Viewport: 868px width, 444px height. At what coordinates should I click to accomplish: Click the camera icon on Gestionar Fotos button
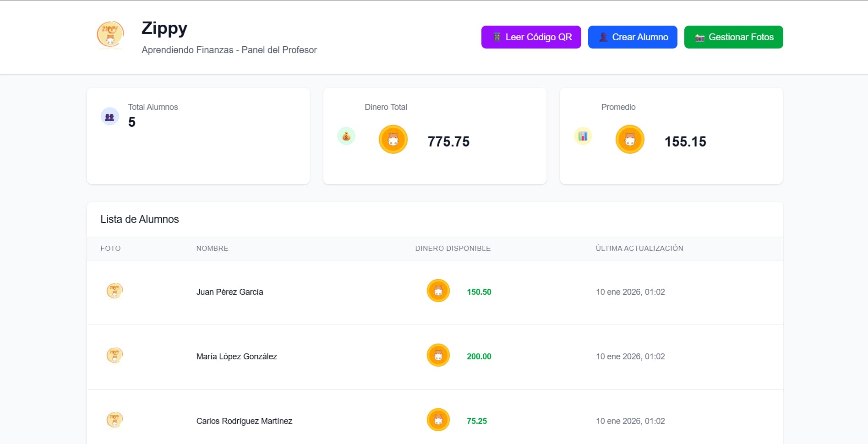pos(700,37)
